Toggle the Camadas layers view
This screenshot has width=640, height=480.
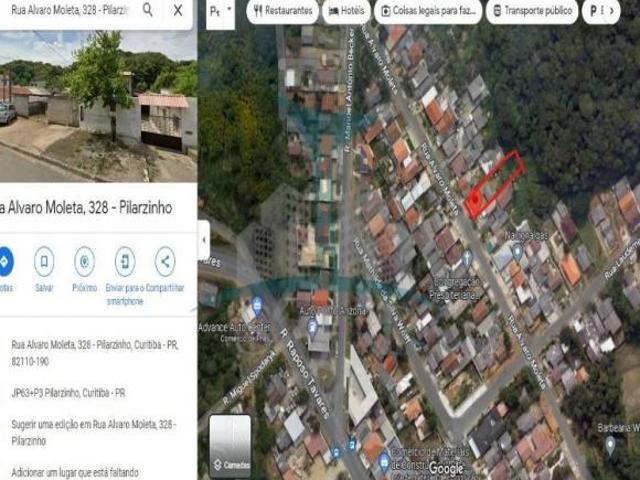pos(230,445)
